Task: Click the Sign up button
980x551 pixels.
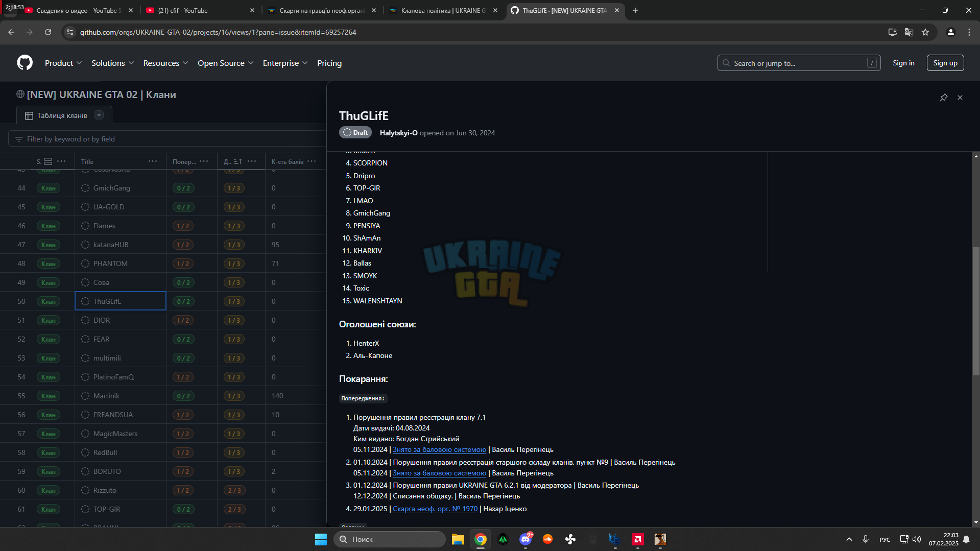Action: tap(945, 63)
